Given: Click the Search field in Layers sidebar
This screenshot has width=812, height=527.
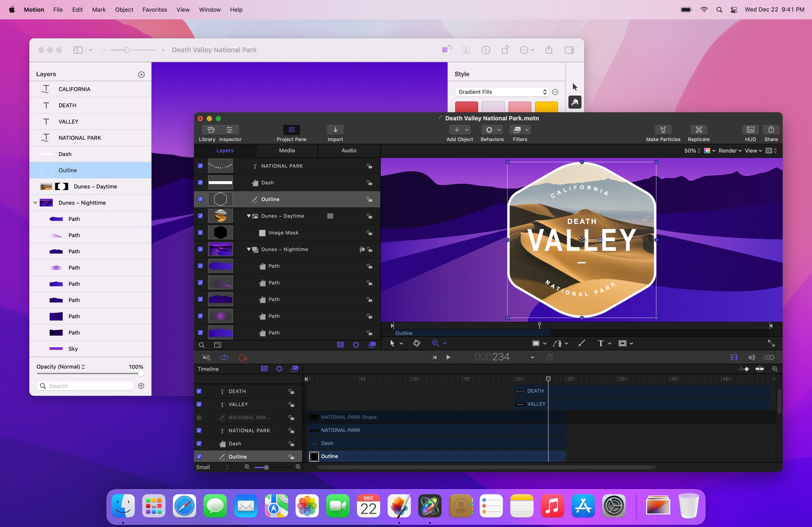Looking at the screenshot, I should [x=85, y=386].
